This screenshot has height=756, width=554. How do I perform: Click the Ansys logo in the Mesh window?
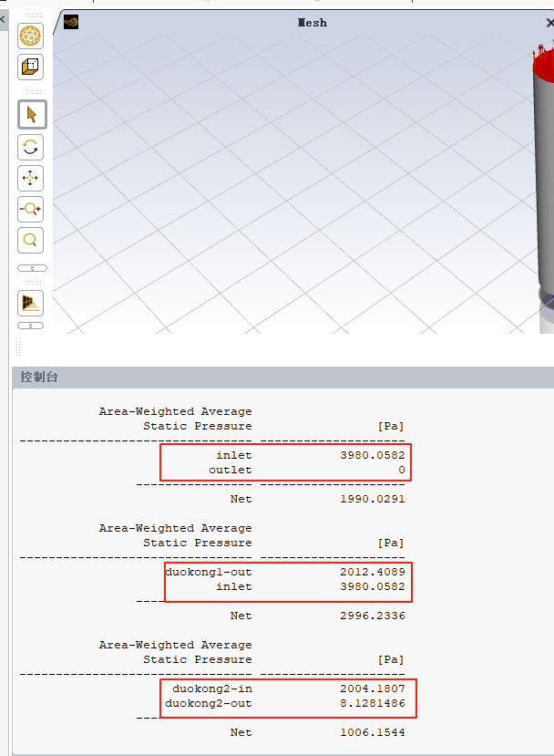[x=71, y=22]
